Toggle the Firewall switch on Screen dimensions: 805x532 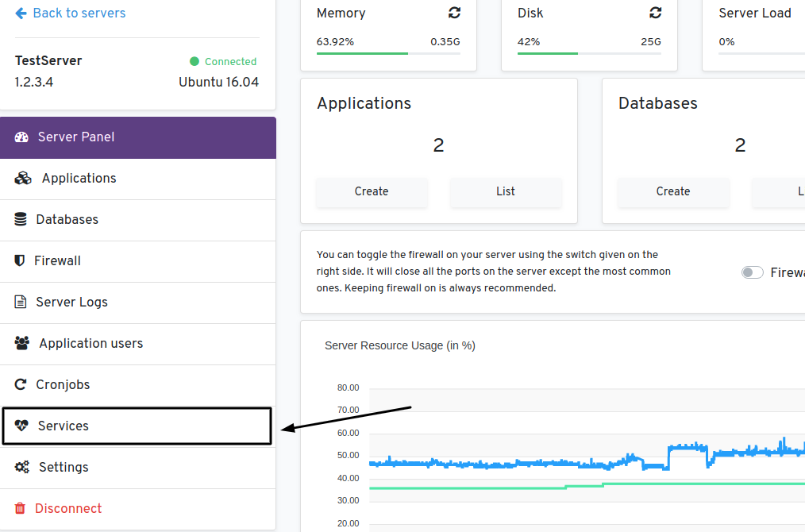point(752,272)
